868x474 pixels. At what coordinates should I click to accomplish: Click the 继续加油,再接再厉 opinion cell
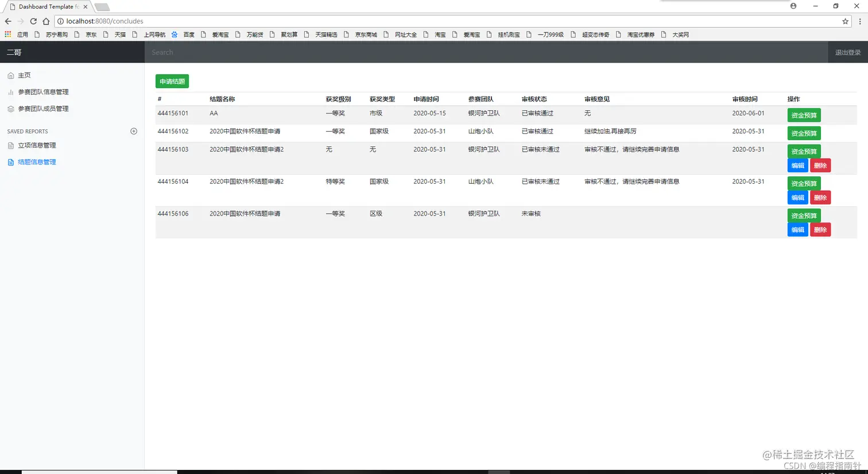(x=610, y=131)
